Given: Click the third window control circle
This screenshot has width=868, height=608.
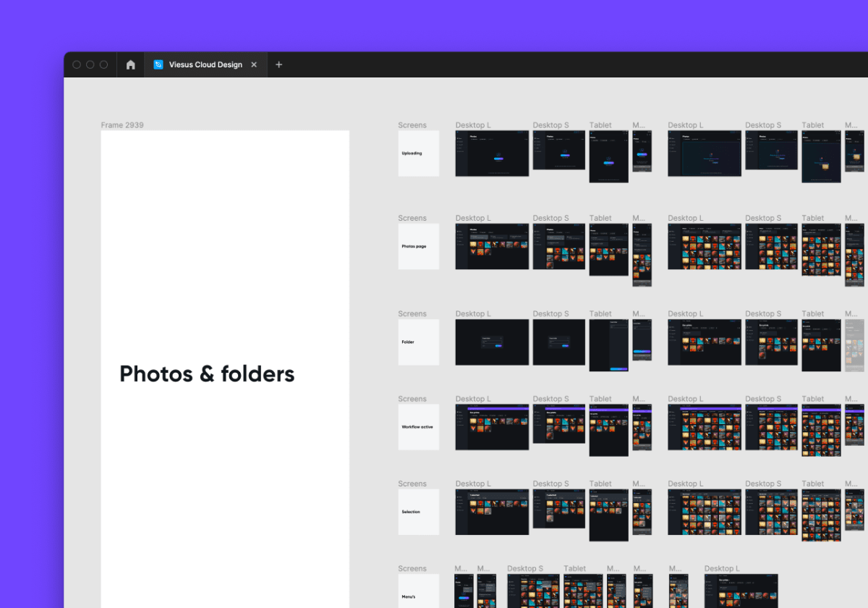Looking at the screenshot, I should click(104, 64).
